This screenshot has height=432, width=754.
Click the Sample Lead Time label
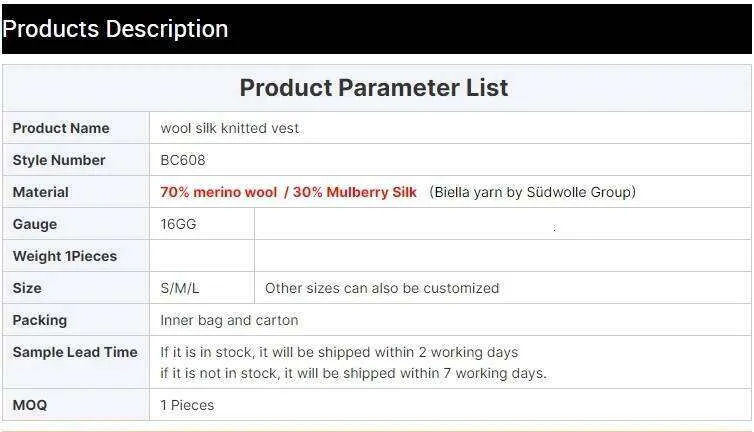coord(75,352)
